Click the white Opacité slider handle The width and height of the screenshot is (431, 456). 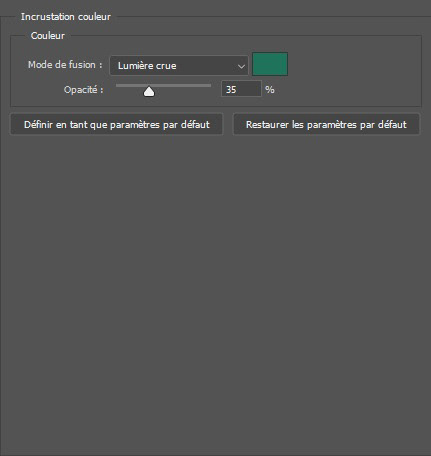(149, 92)
